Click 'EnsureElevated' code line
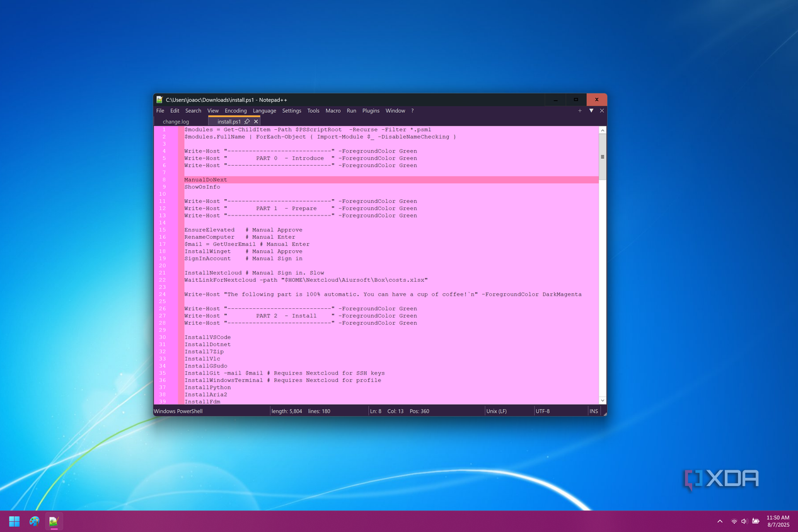The height and width of the screenshot is (532, 798). pyautogui.click(x=243, y=230)
